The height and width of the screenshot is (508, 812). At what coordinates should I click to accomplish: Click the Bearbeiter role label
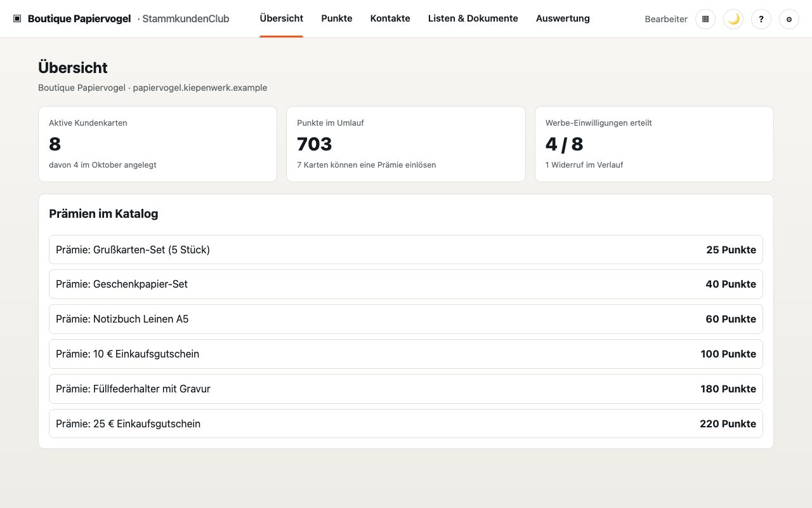coord(666,19)
